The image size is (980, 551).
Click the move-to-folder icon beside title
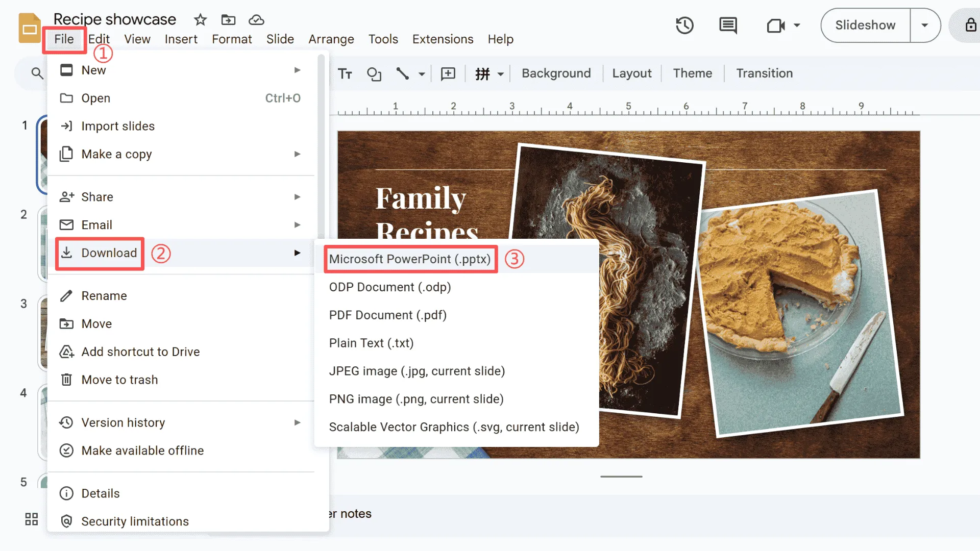[228, 20]
